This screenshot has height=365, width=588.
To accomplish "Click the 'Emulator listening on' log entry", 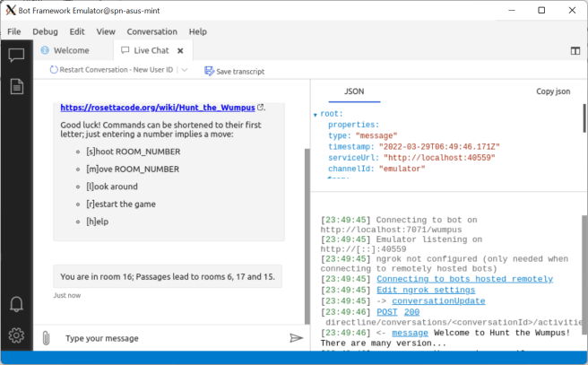I will click(x=402, y=244).
